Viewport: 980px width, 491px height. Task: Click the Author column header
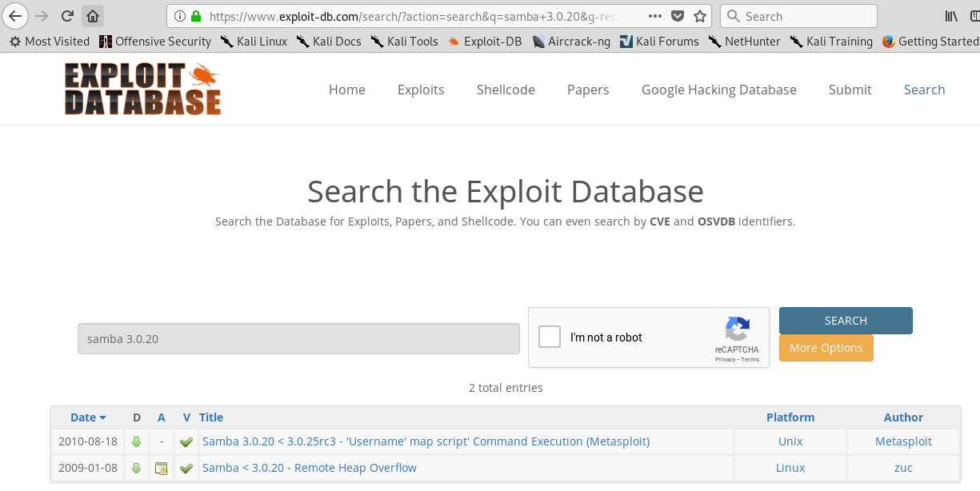pos(903,417)
